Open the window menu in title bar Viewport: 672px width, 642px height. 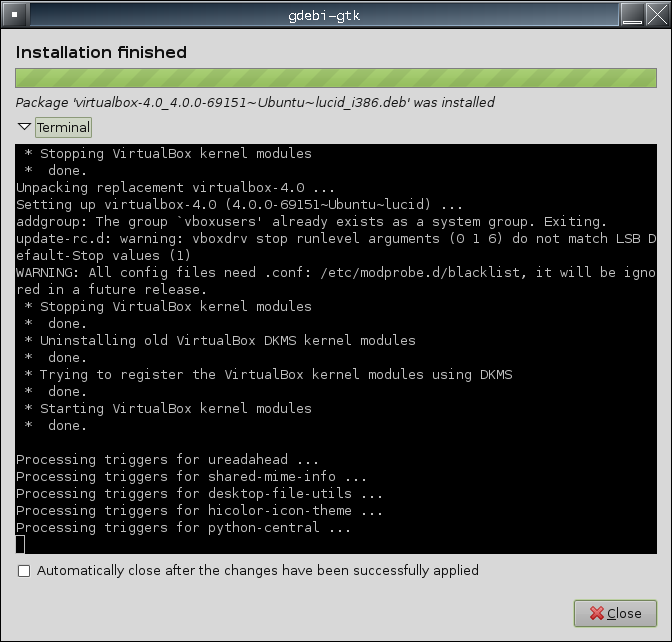pyautogui.click(x=14, y=14)
